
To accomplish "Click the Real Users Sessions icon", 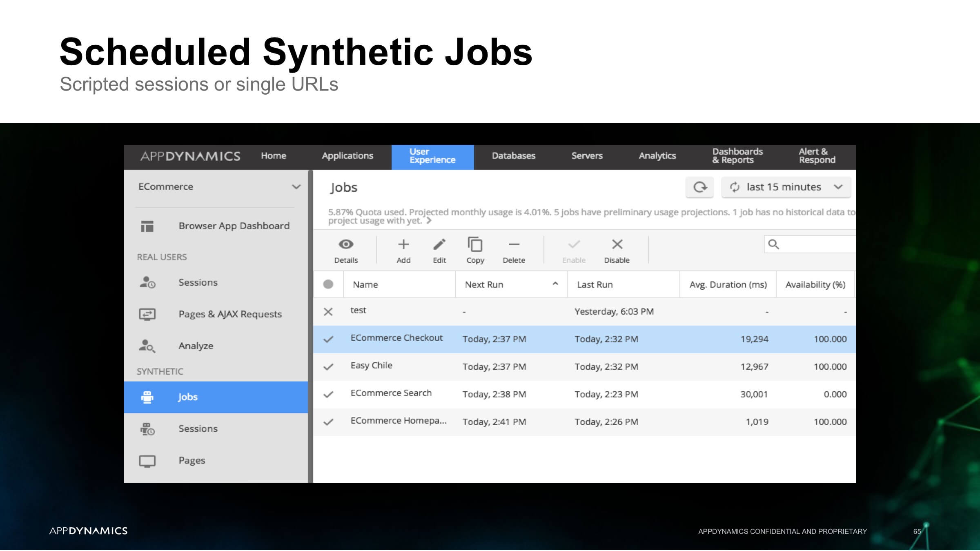I will click(147, 282).
